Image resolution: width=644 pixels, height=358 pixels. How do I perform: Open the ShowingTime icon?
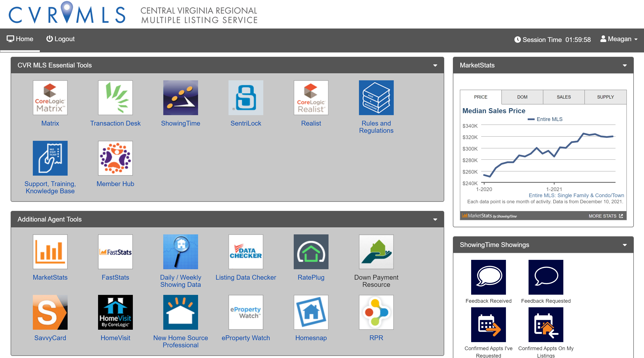pyautogui.click(x=180, y=97)
